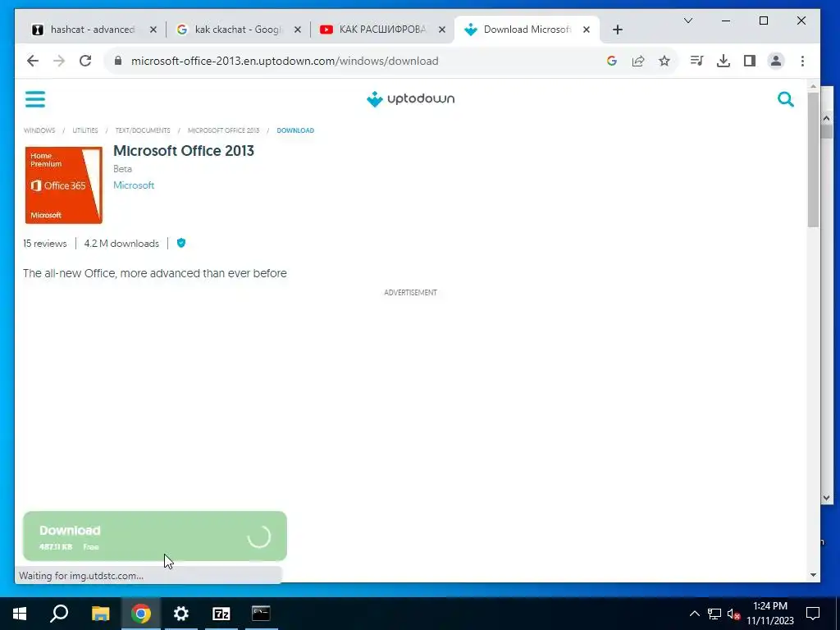Viewport: 840px width, 630px height.
Task: Open the Microsoft developer link
Action: pyautogui.click(x=134, y=185)
